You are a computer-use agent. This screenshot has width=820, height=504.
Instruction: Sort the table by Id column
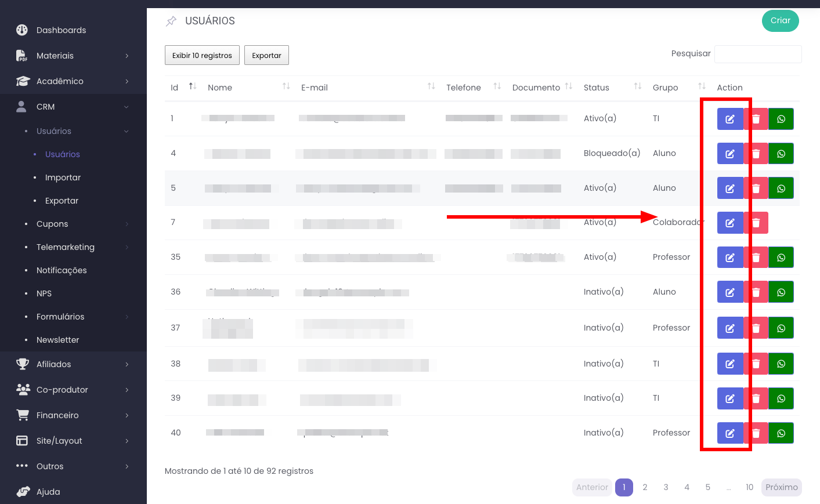tap(193, 86)
